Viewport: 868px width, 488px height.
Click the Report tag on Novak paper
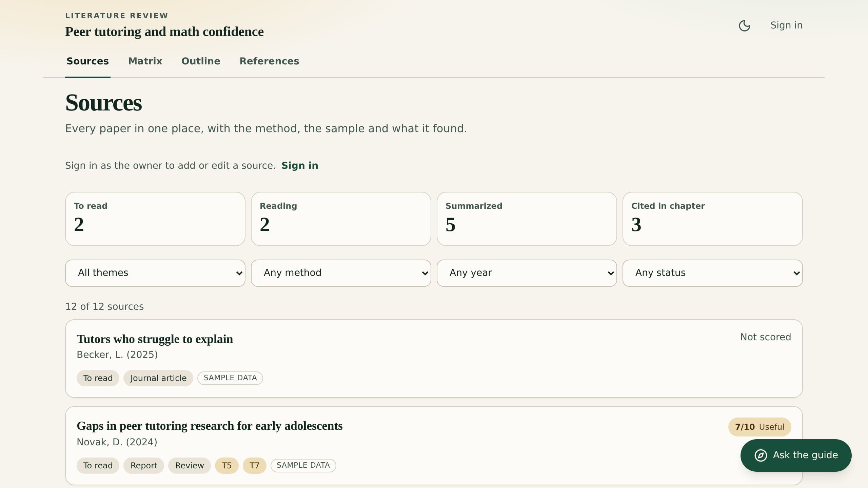pos(144,465)
